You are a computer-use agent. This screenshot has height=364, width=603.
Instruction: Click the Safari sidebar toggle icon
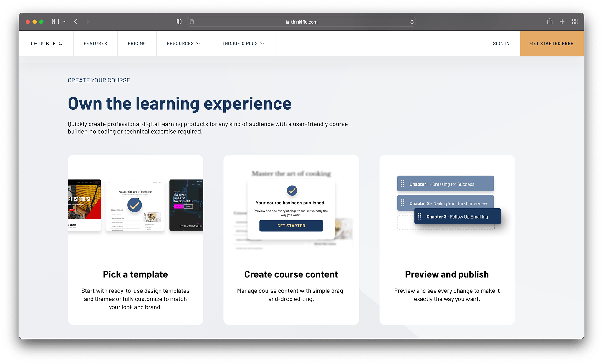(55, 21)
